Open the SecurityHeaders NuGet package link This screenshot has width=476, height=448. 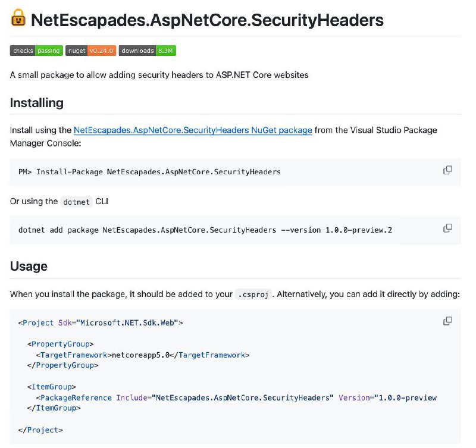pos(193,130)
